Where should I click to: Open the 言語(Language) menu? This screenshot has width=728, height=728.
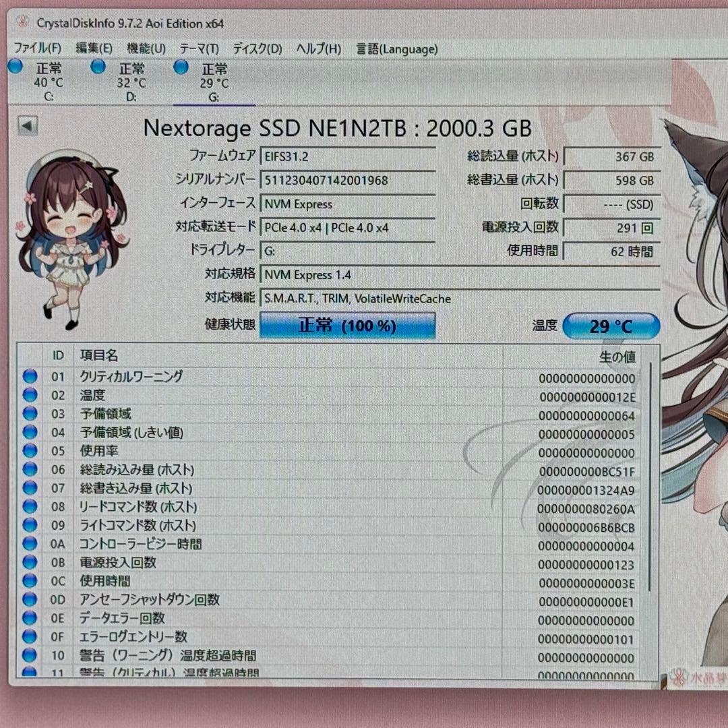pyautogui.click(x=397, y=49)
